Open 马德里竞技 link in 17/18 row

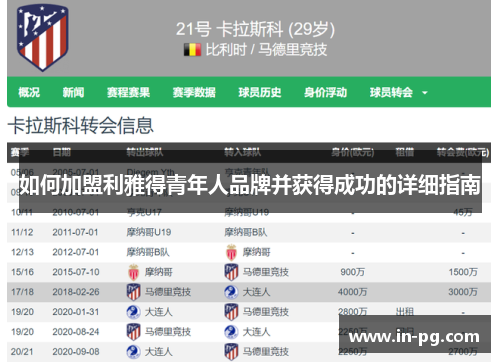[x=168, y=292]
